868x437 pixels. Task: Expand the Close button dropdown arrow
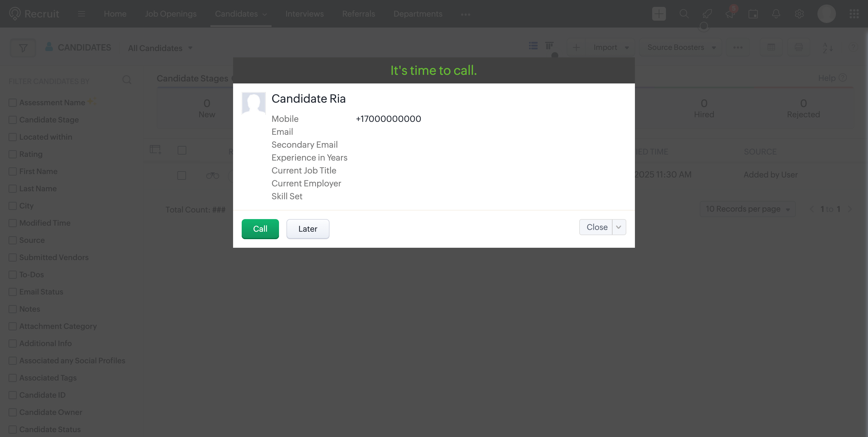[619, 227]
